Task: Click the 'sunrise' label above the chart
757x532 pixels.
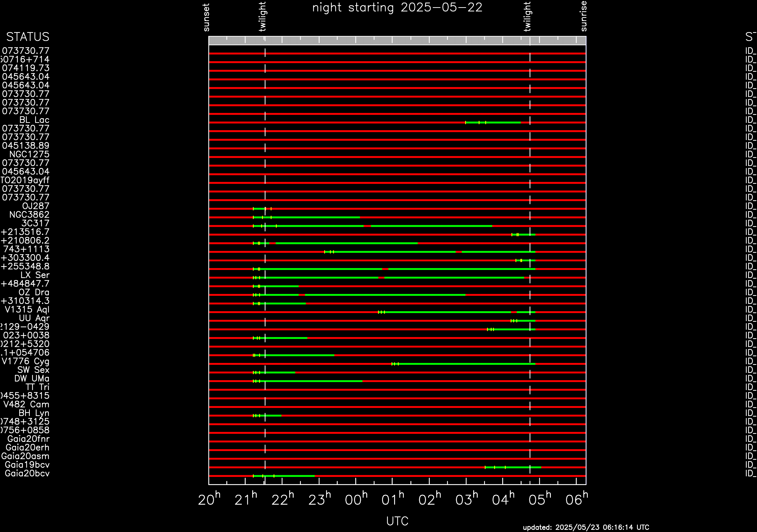Action: click(x=584, y=16)
